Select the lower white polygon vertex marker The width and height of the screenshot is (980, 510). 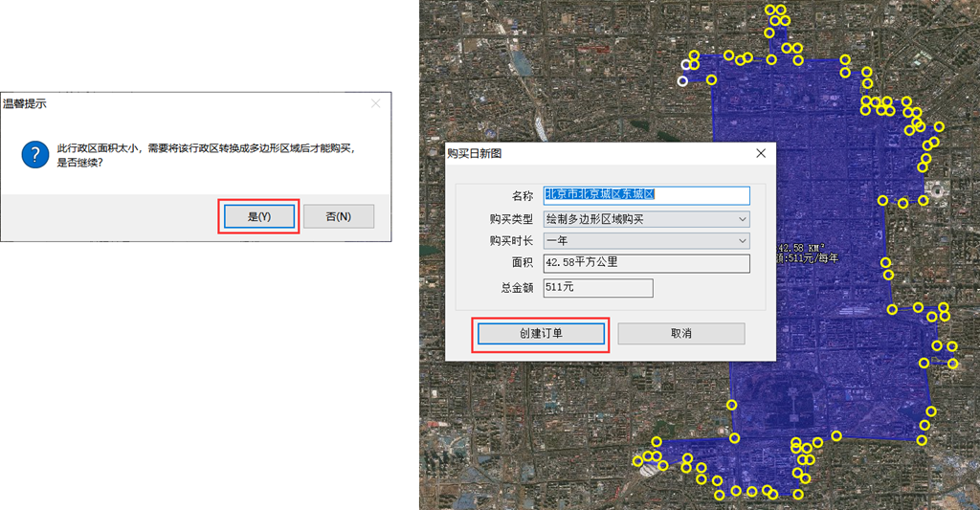(682, 80)
